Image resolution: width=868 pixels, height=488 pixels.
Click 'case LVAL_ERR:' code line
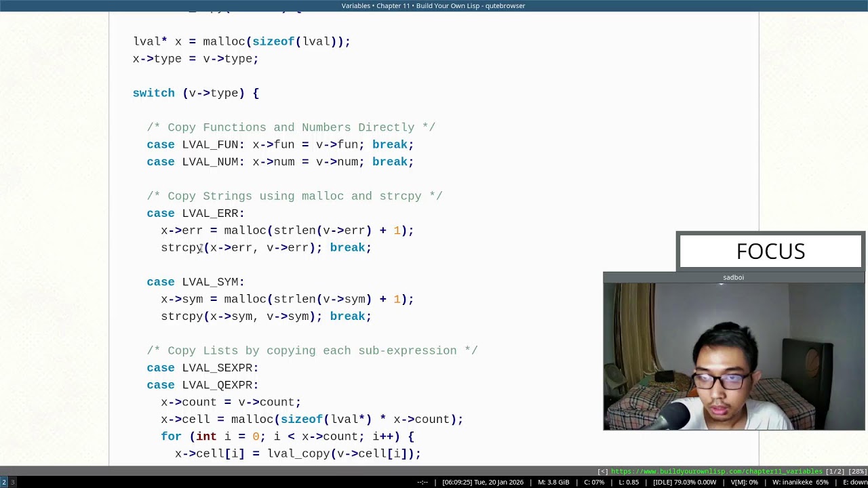(195, 213)
